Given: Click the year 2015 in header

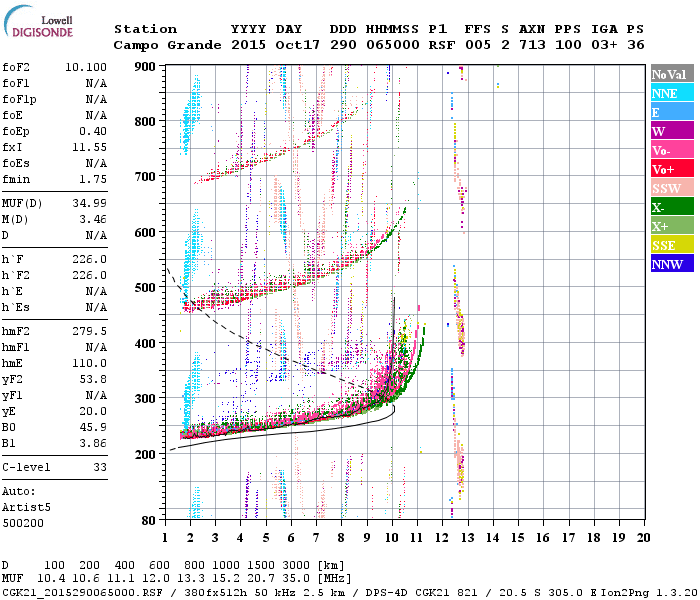Looking at the screenshot, I should coord(248,45).
